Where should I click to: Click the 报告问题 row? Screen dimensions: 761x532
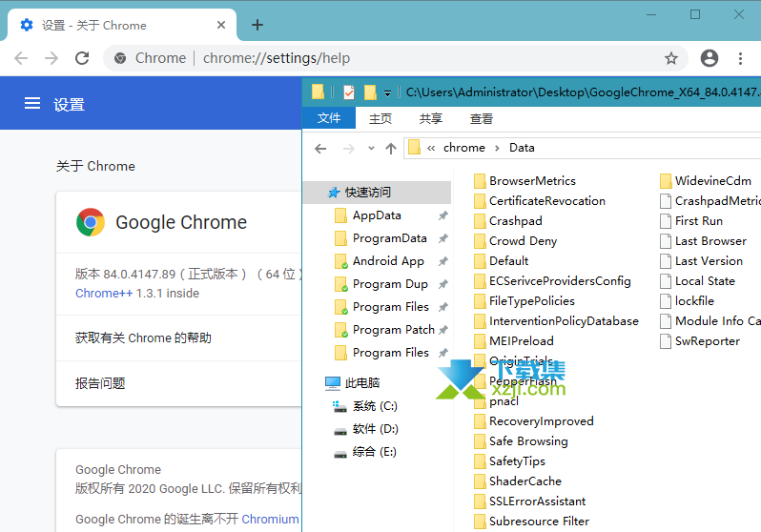[x=178, y=383]
